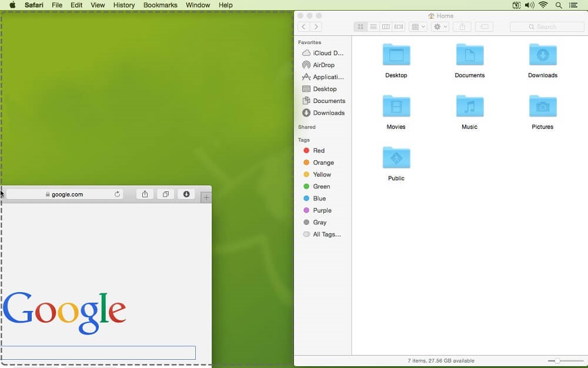This screenshot has width=588, height=368.
Task: Switch Finder to Cover Flow view
Action: (399, 26)
